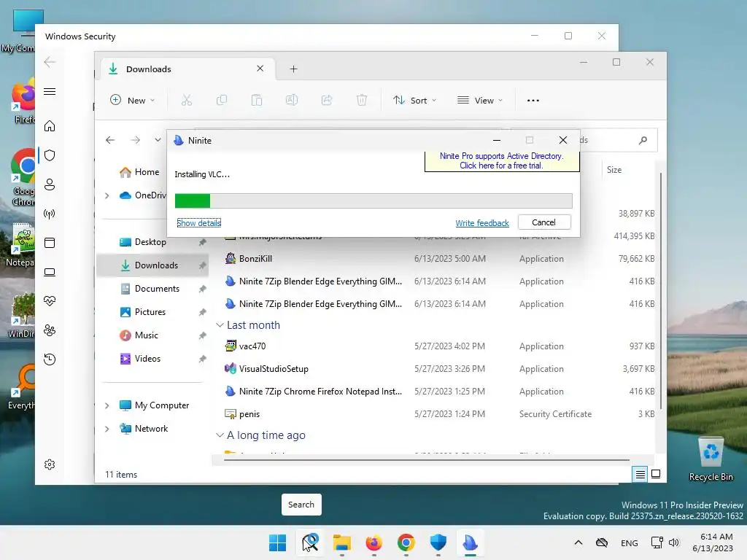Click the search magnifier in Explorer
Viewport: 747px width, 560px height.
[x=643, y=140]
